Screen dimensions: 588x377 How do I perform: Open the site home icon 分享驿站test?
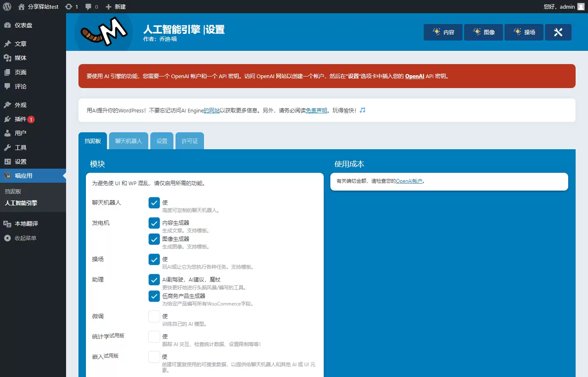tap(21, 7)
